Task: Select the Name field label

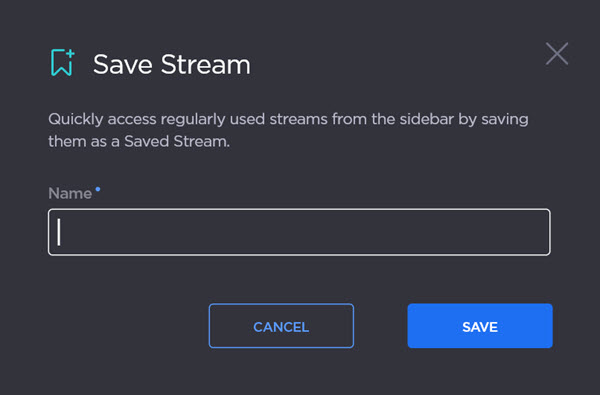Action: pos(70,193)
